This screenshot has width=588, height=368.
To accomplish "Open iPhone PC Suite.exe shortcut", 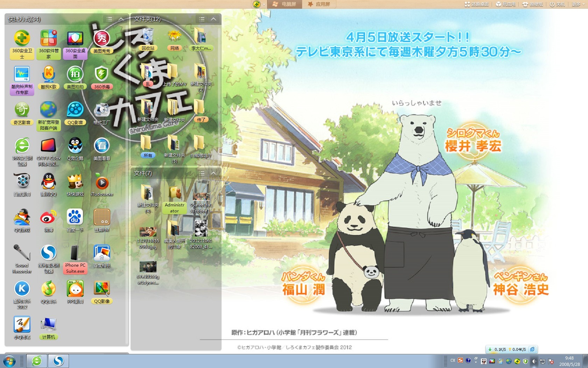I will 75,259.
